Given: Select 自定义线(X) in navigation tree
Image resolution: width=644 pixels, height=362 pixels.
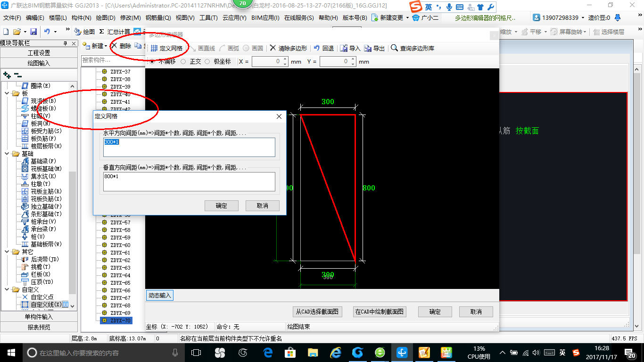Looking at the screenshot, I should pyautogui.click(x=41, y=304).
